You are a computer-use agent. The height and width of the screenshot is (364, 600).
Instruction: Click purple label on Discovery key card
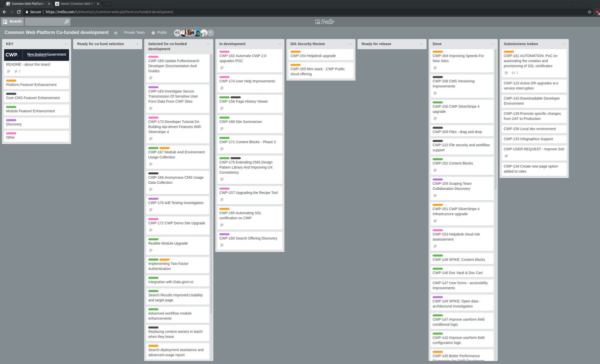[11, 120]
